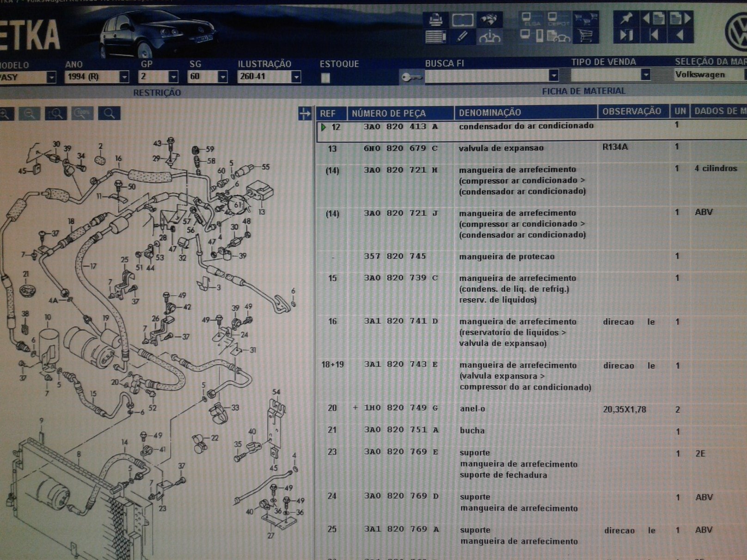Click the R134A observation cell
The width and height of the screenshot is (747, 560).
(x=615, y=147)
